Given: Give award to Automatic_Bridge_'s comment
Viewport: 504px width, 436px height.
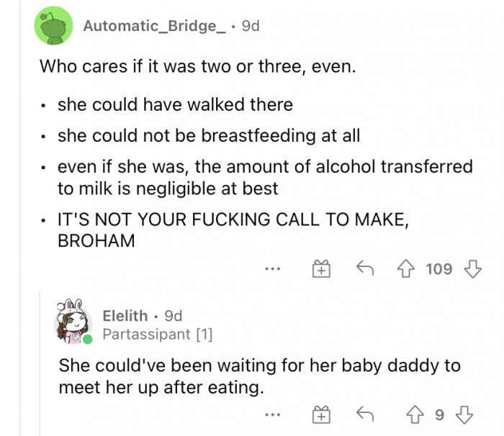Looking at the screenshot, I should 320,269.
